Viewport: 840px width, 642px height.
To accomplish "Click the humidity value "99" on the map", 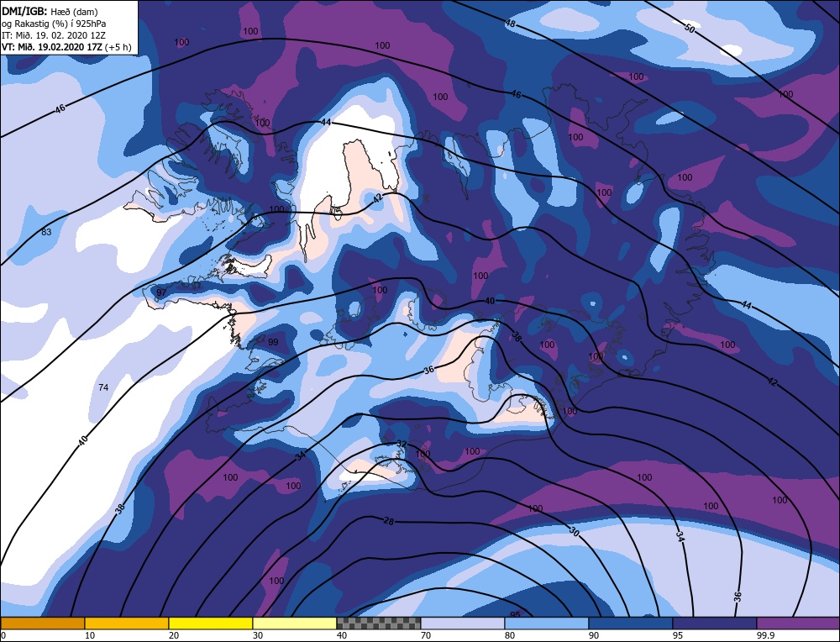I will tap(273, 342).
